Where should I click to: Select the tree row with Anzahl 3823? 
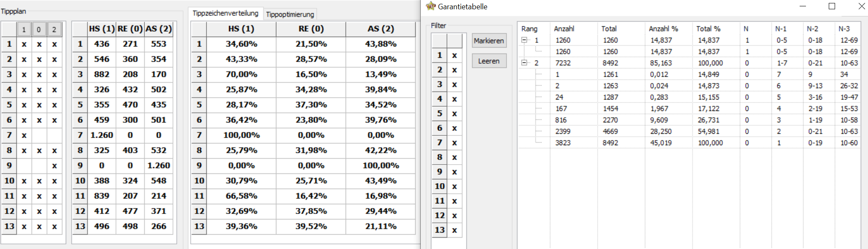click(x=688, y=143)
